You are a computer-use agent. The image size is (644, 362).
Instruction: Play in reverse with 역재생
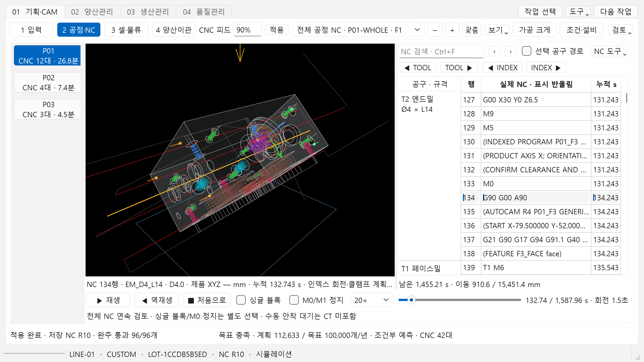coord(157,300)
